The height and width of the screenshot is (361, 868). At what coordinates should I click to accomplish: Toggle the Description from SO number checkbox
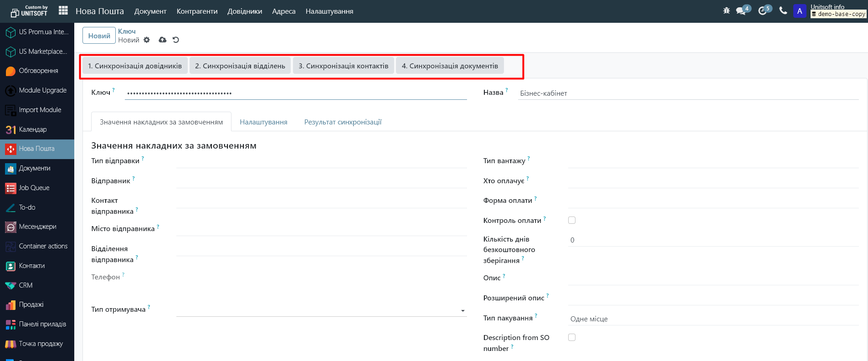pyautogui.click(x=572, y=337)
